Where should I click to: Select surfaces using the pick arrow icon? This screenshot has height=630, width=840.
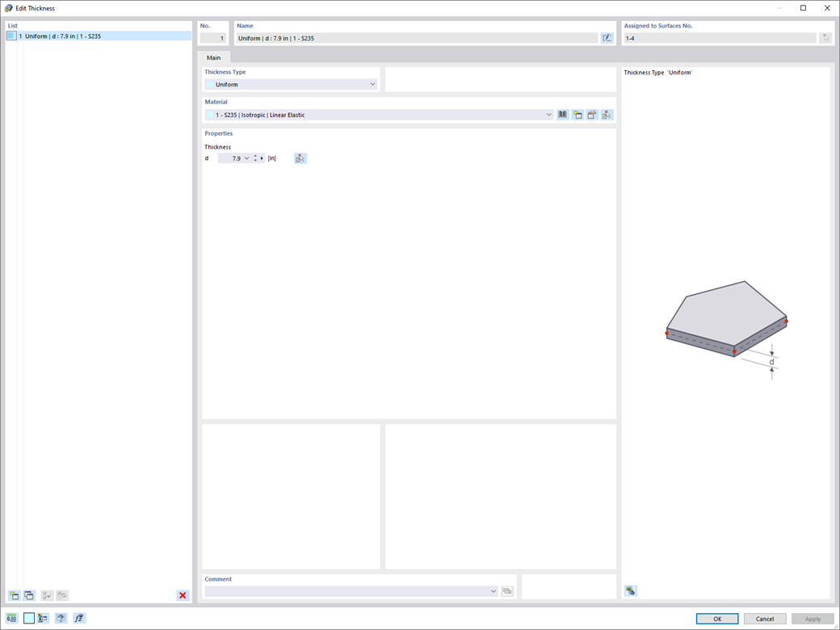[x=825, y=36]
